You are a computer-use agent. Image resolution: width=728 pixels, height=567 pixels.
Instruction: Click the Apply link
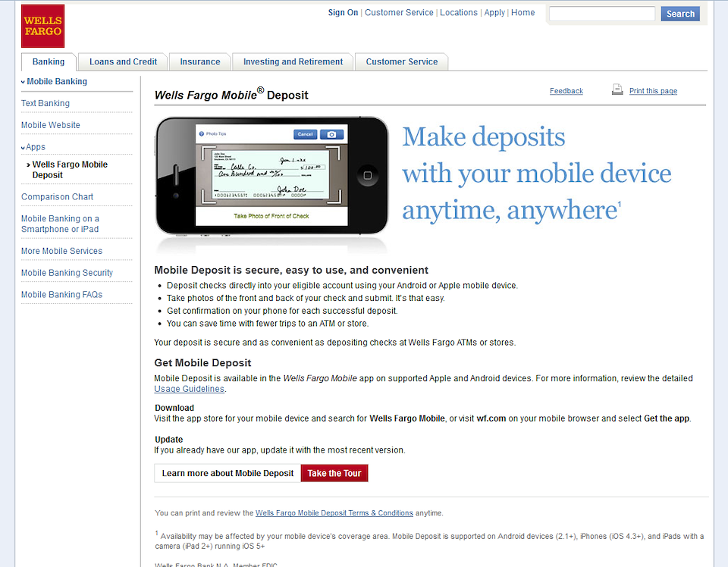click(x=494, y=13)
